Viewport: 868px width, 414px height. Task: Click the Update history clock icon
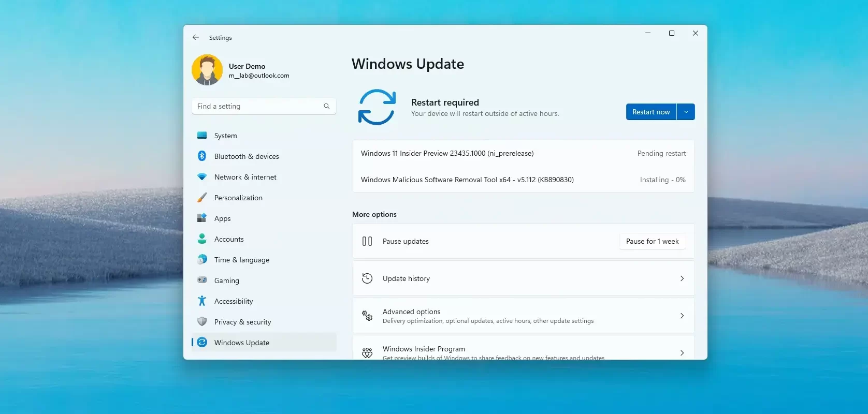[367, 278]
